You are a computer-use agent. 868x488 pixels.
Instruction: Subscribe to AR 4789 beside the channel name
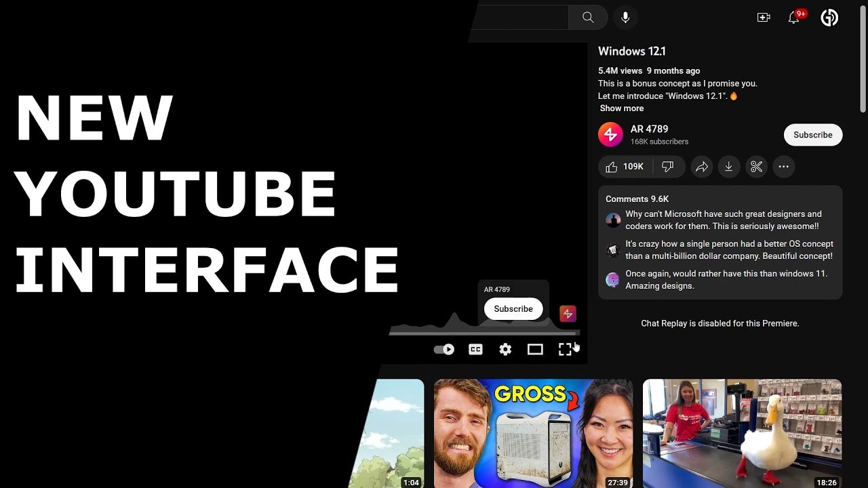tap(813, 135)
